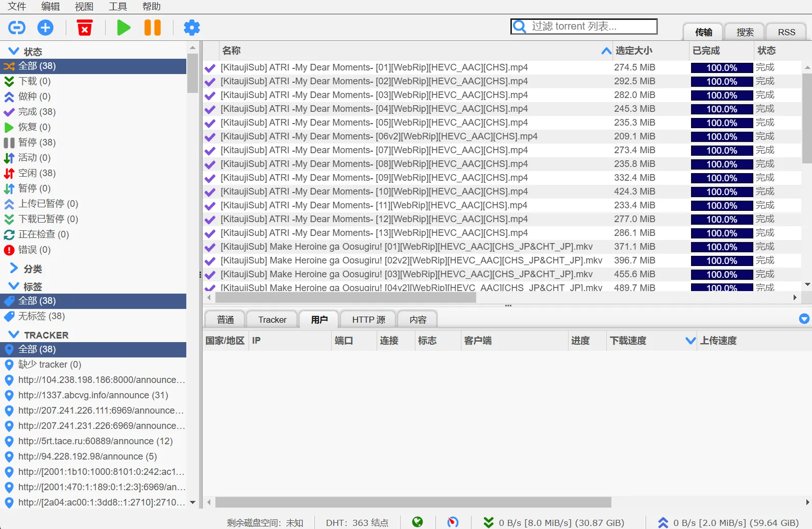This screenshot has width=812, height=529.
Task: Select the 错误 (0) filter
Action: [93, 250]
